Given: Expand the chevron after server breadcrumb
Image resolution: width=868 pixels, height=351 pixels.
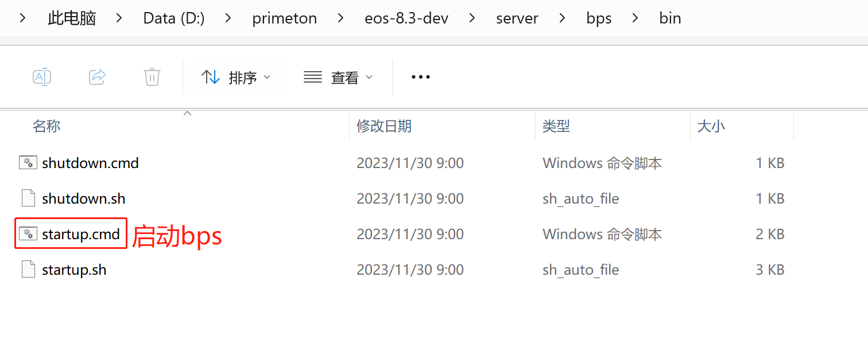Looking at the screenshot, I should click(563, 18).
